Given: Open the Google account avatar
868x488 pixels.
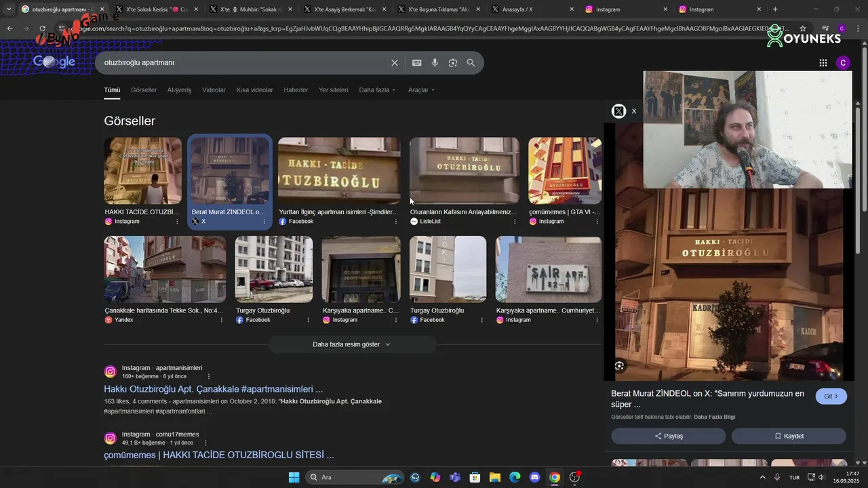Looking at the screenshot, I should (x=843, y=62).
